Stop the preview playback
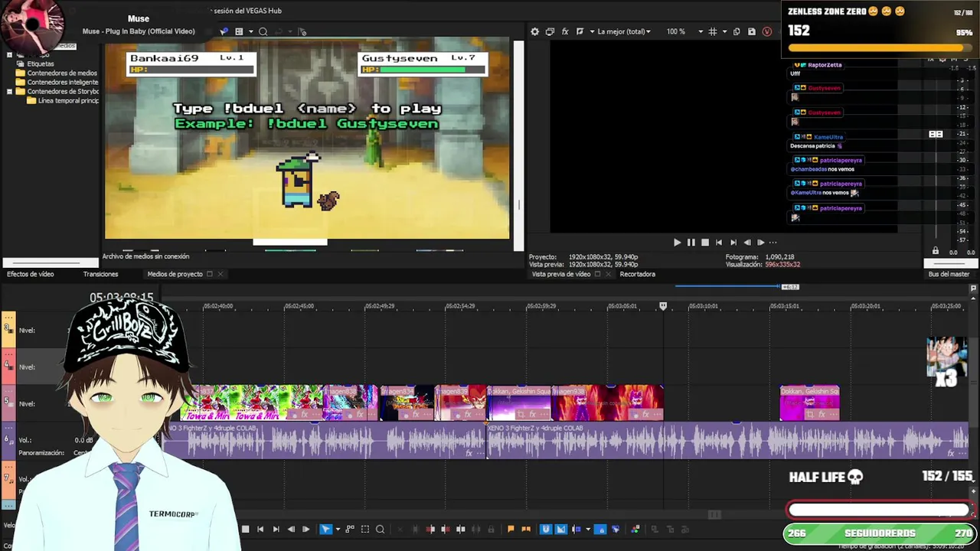Screen dimensions: 980x551 click(705, 243)
